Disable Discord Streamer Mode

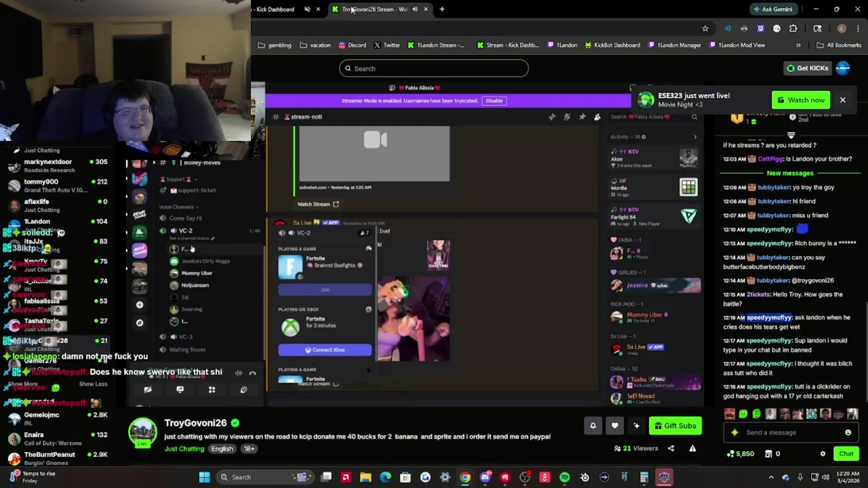point(494,100)
